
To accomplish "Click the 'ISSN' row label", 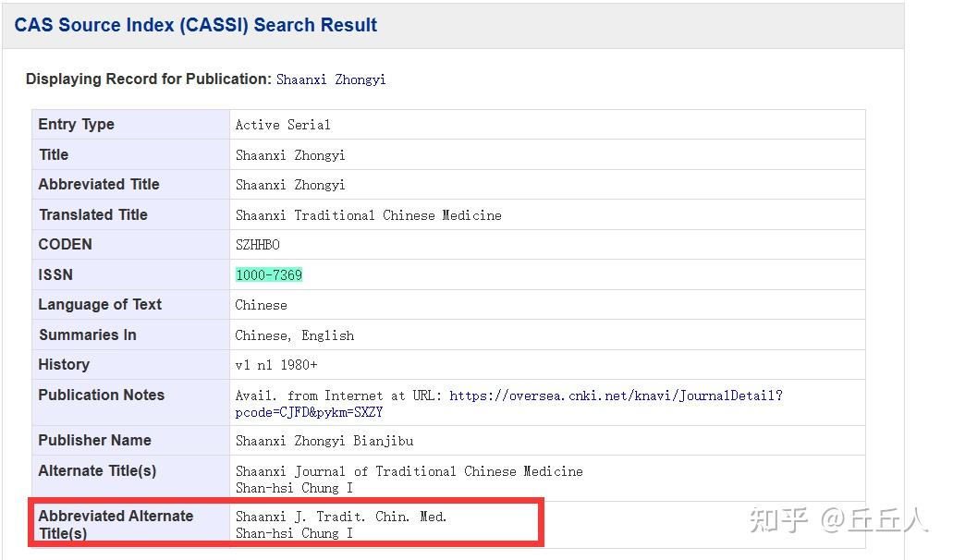I will tap(55, 274).
